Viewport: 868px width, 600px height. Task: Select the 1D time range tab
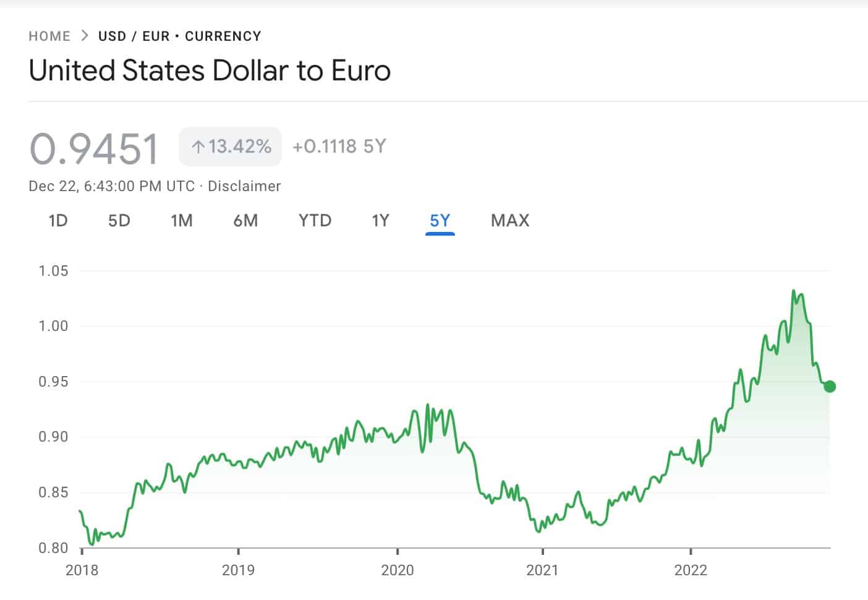(x=57, y=221)
